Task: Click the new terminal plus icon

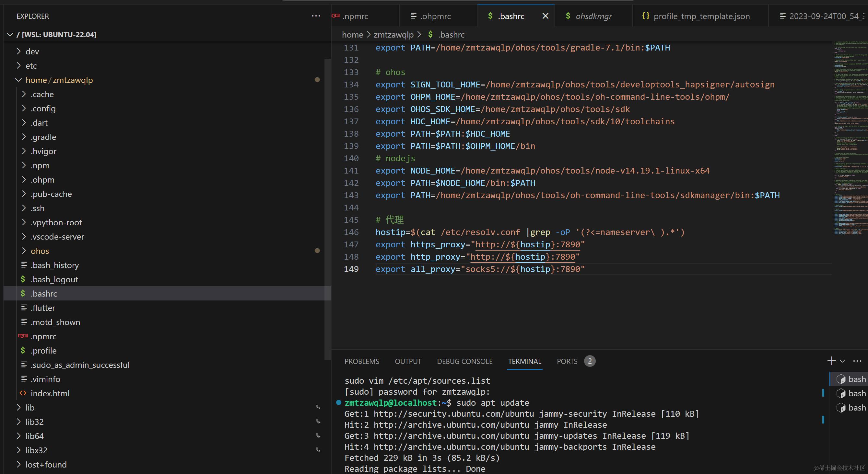Action: [x=831, y=361]
